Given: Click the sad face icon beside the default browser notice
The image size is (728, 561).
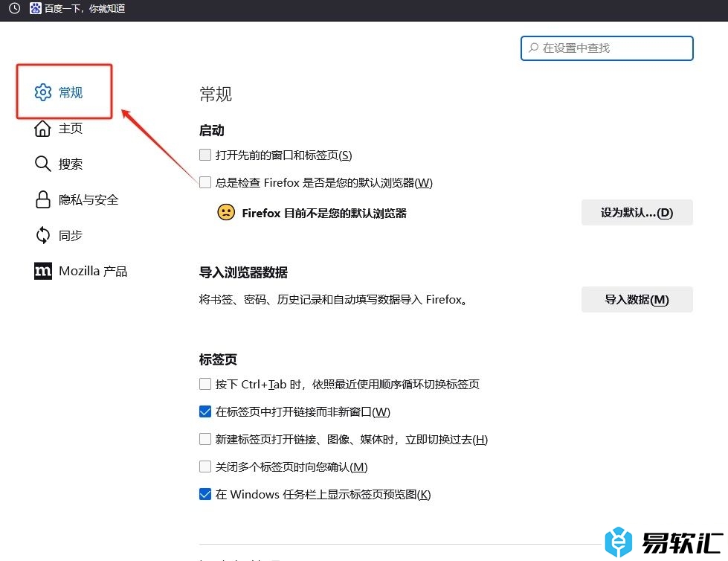Looking at the screenshot, I should click(226, 213).
